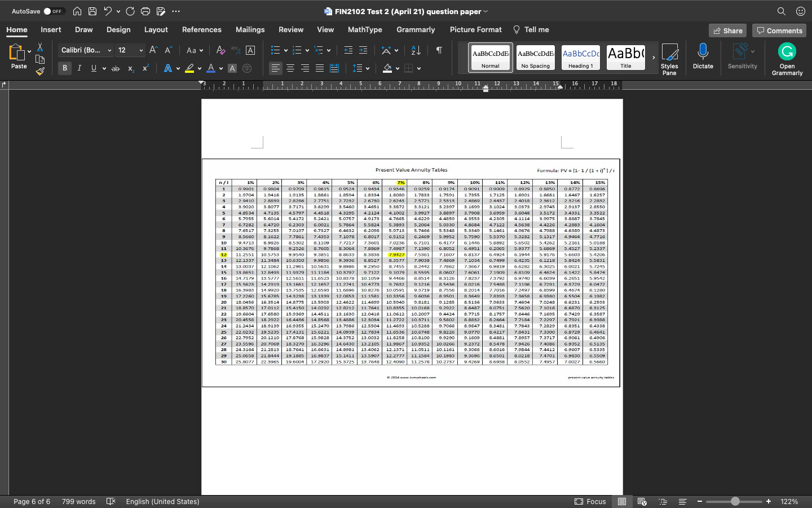The width and height of the screenshot is (812, 508).
Task: Open the Insert tab
Action: (x=51, y=30)
